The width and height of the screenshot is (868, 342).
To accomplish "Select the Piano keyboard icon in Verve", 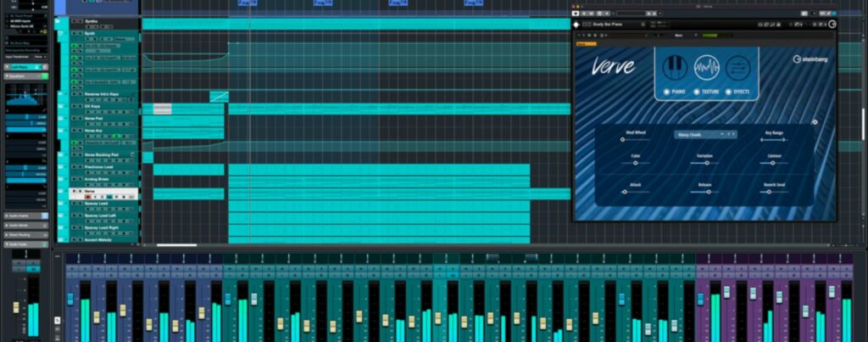I will 675,68.
